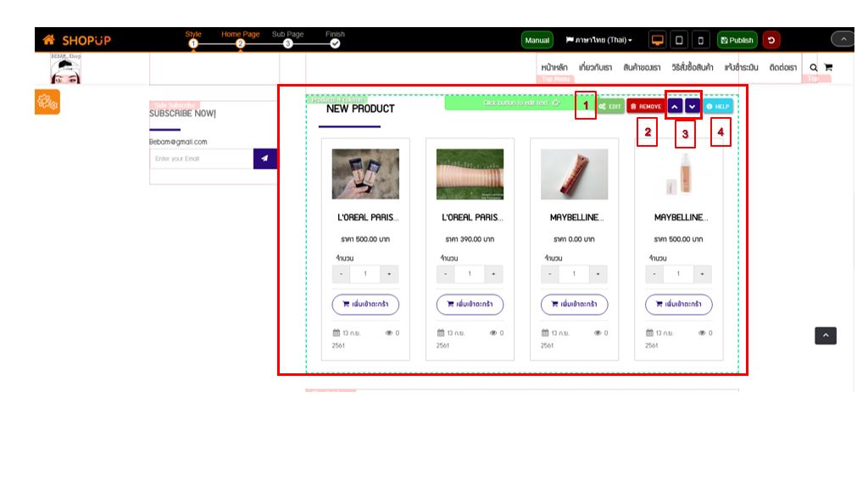Add 390.00 L'Oreal product to cart
The image size is (868, 487).
[x=470, y=305]
